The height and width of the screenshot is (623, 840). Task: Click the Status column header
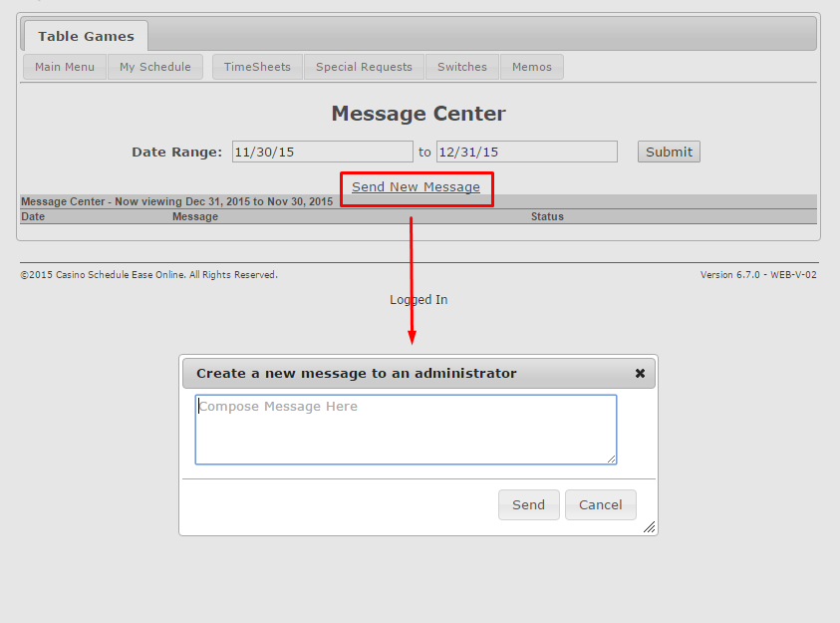pos(547,216)
